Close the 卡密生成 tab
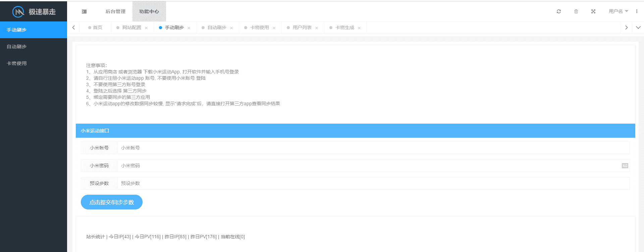Viewport: 644px width, 252px height. tap(359, 28)
